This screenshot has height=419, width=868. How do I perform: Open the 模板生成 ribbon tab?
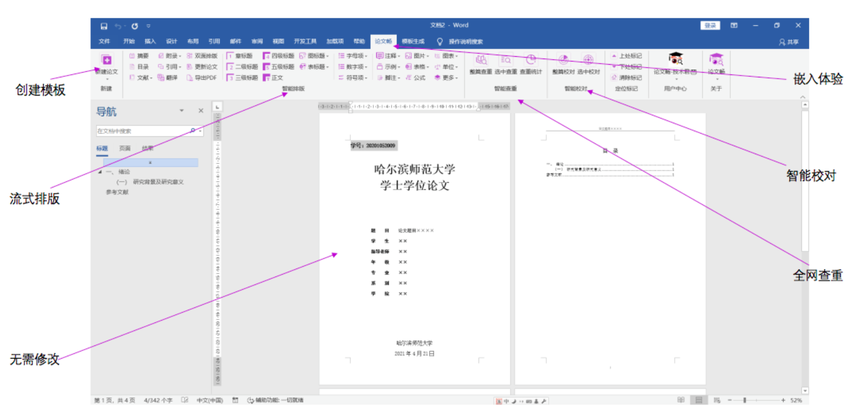pyautogui.click(x=413, y=41)
